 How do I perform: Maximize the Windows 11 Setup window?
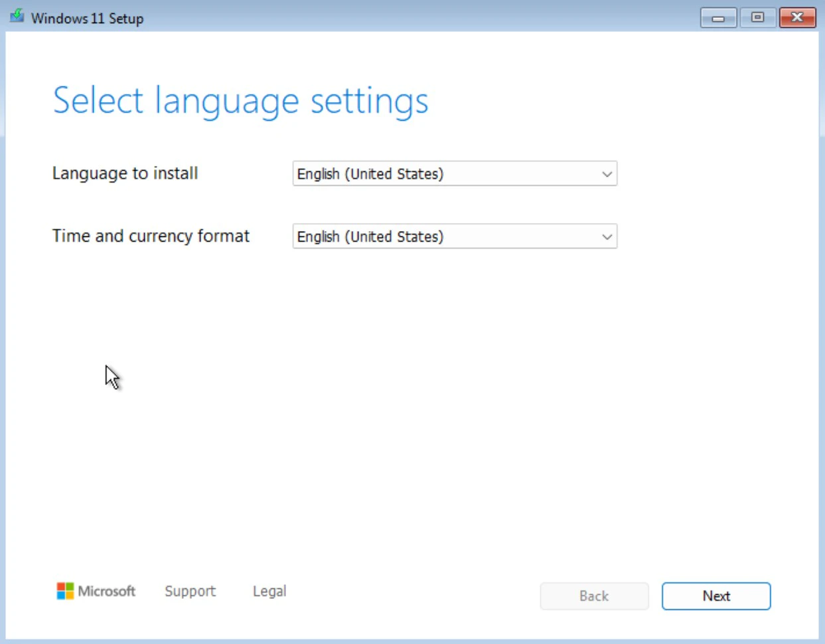[x=757, y=18]
